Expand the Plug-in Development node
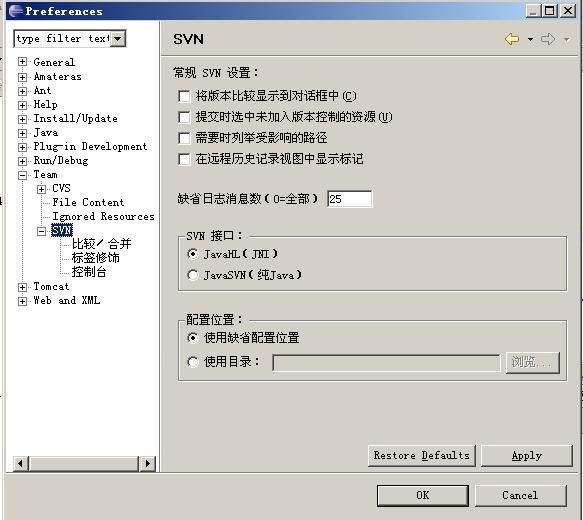The width and height of the screenshot is (583, 520). [23, 147]
